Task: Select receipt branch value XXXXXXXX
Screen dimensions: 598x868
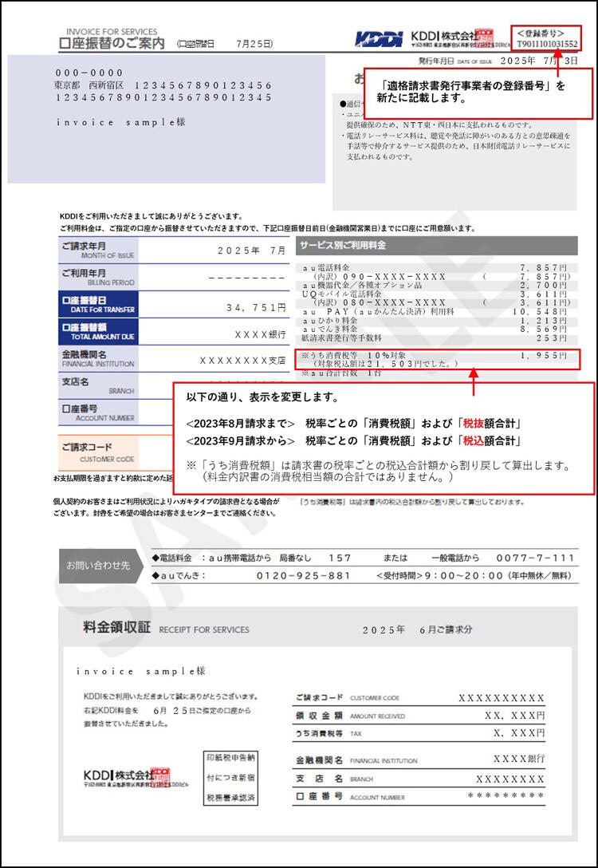Action: click(510, 779)
